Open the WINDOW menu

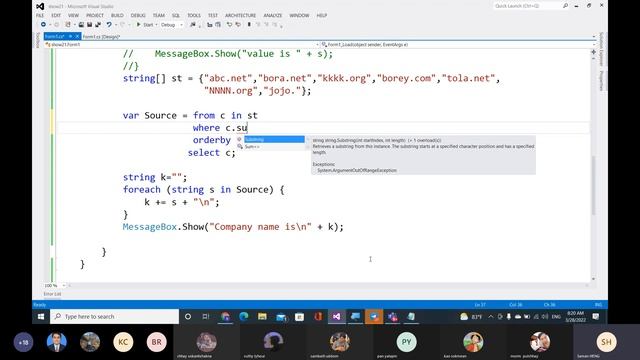(x=299, y=16)
